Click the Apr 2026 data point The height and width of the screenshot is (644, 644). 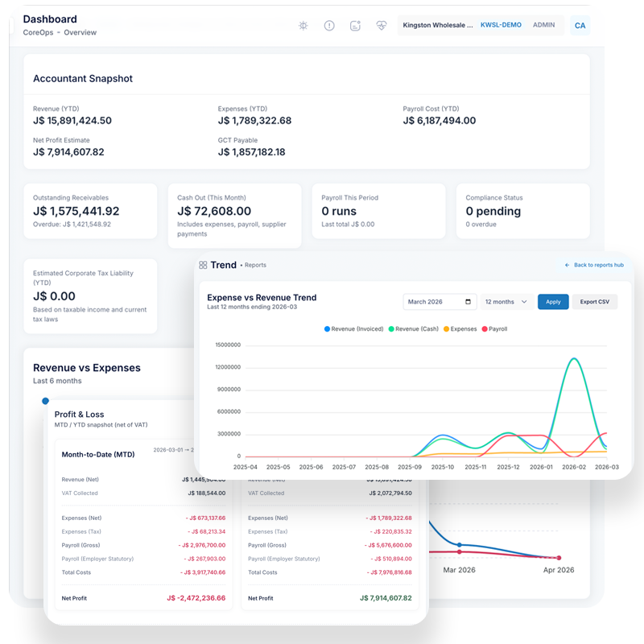559,558
